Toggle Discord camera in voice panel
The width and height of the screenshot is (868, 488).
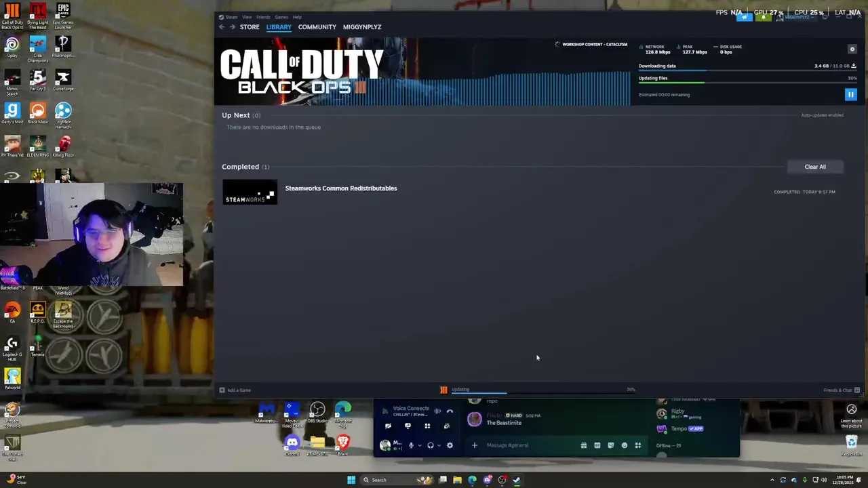(x=388, y=426)
